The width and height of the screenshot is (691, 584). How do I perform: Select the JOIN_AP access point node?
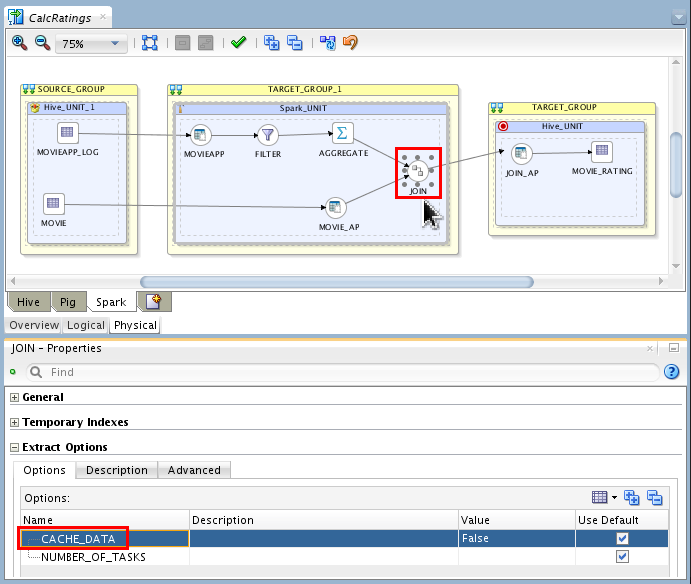[521, 153]
